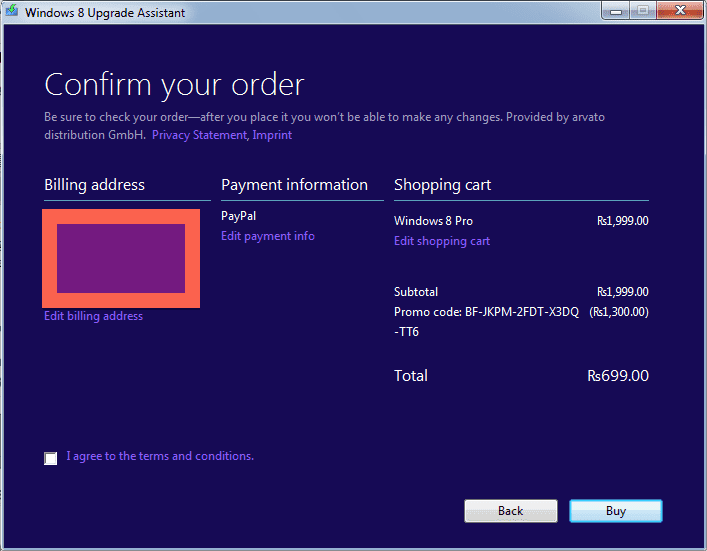Click Edit payment info

coord(268,236)
